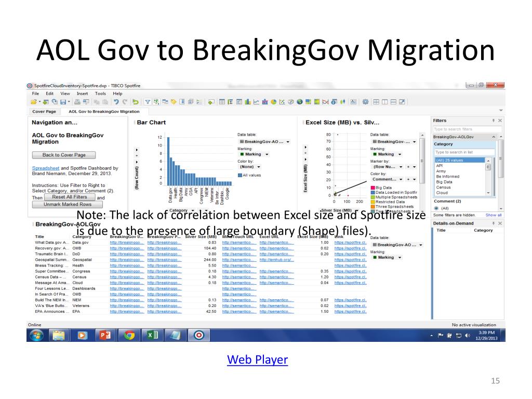Viewport: 532px width, 399px height.
Task: Open Bar Chart Marking dropdown
Action: point(267,154)
